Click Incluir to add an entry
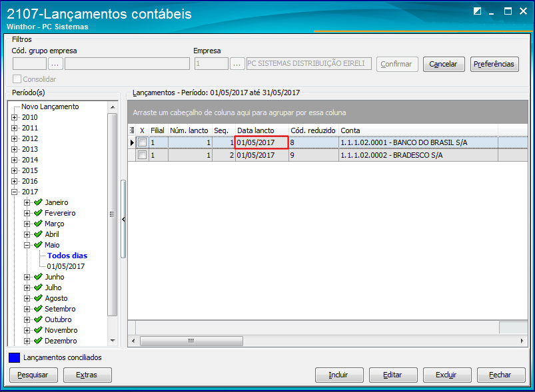 tap(339, 375)
